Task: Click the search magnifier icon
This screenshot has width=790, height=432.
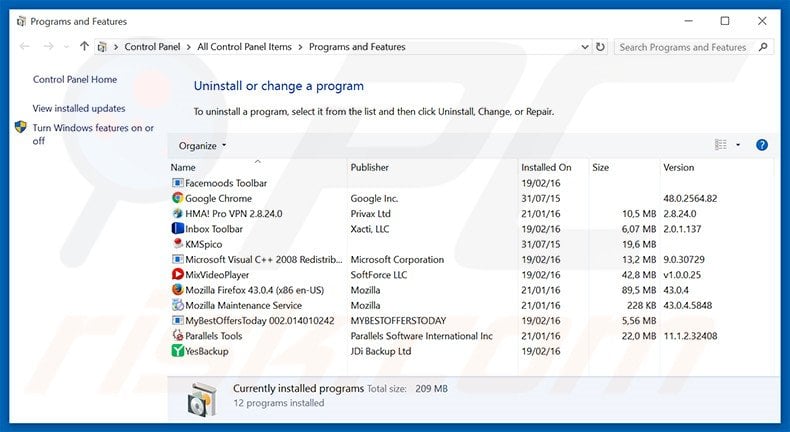Action: [763, 47]
